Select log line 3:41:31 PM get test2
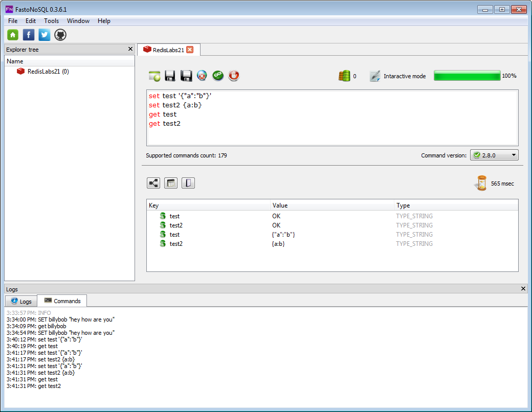The image size is (532, 412). tap(34, 386)
